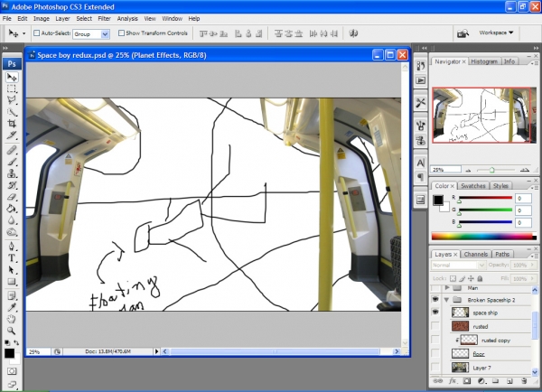This screenshot has width=542, height=392.
Task: Select the Rectangular Marquee tool
Action: tap(12, 89)
